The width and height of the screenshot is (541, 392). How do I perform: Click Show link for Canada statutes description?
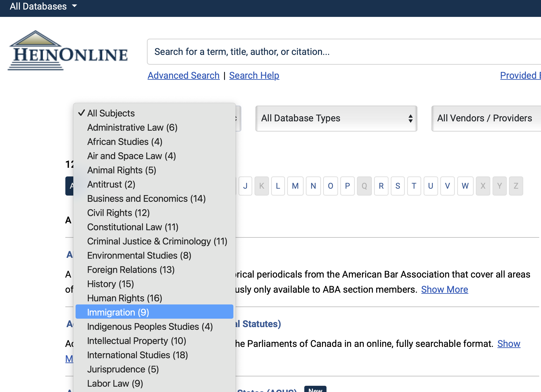(x=509, y=344)
